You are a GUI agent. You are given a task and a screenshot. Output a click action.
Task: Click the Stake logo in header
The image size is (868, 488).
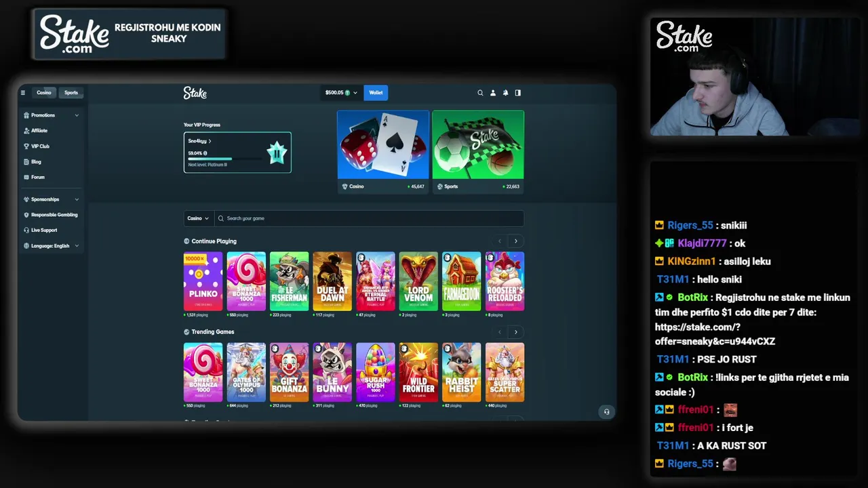pyautogui.click(x=195, y=93)
